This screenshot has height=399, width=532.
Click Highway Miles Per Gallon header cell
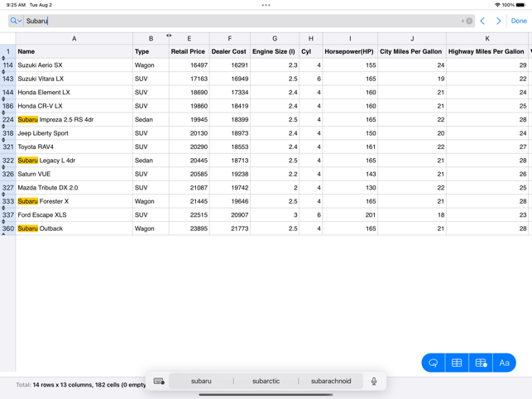point(487,51)
